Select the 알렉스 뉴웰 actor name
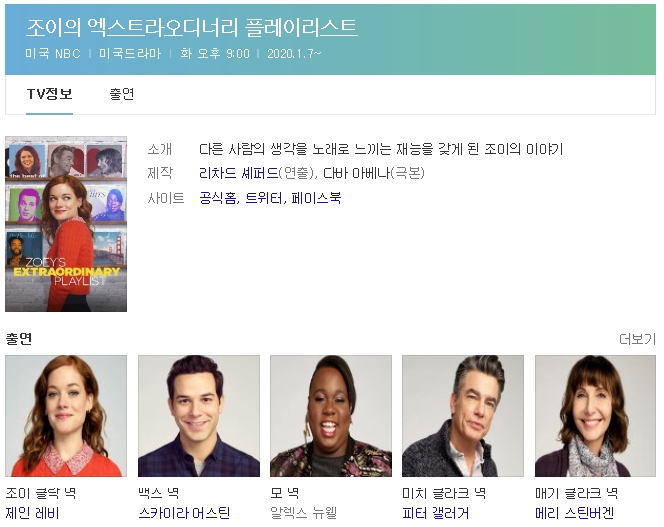This screenshot has height=527, width=664. 304,513
